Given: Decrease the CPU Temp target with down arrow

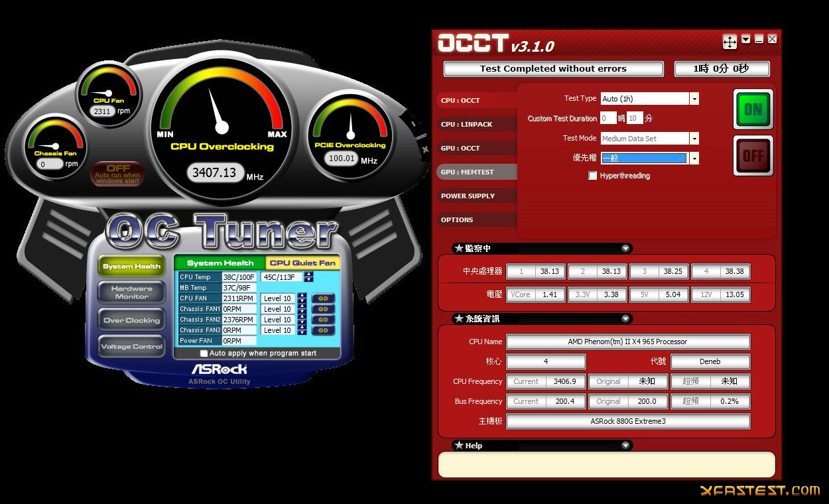Looking at the screenshot, I should [308, 279].
